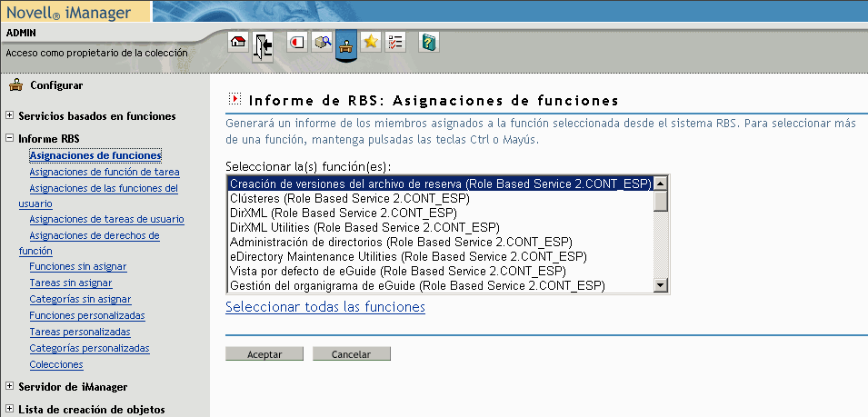Click the Exit/logout door icon

point(263,46)
